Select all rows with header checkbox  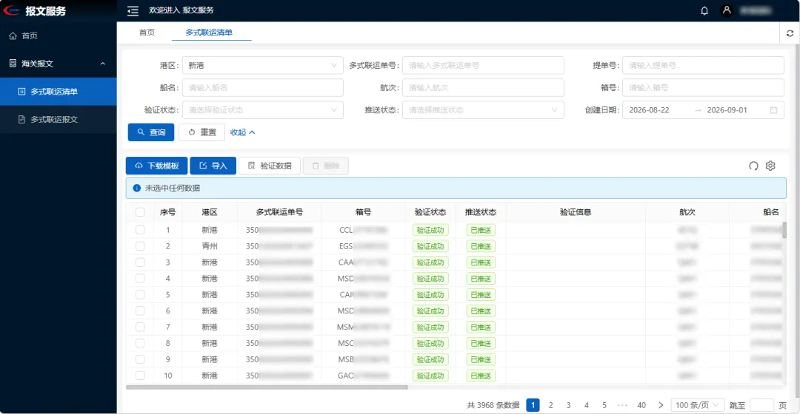point(140,212)
